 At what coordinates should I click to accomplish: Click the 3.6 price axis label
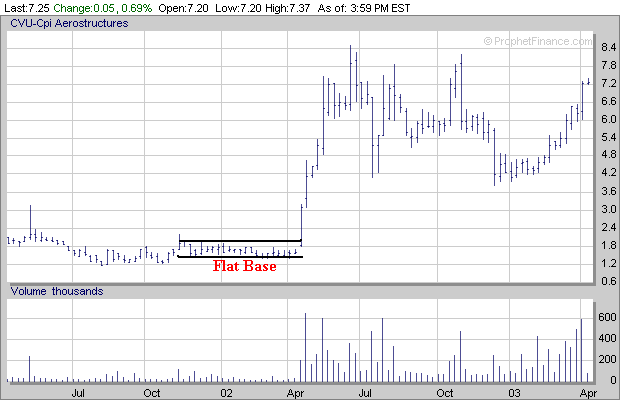coord(609,191)
